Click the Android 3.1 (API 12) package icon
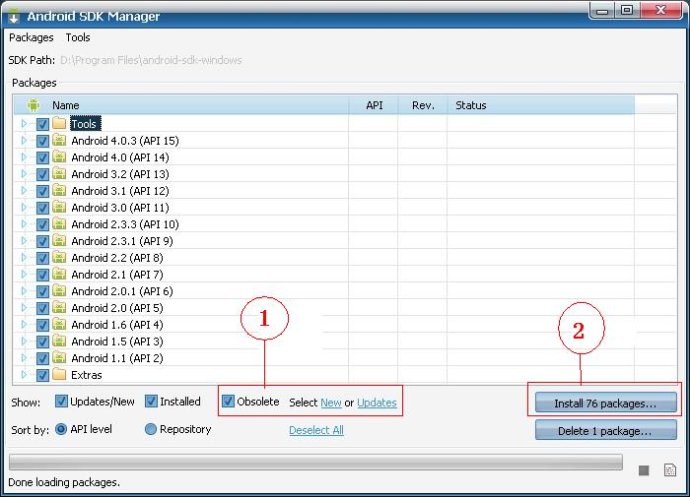 59,191
